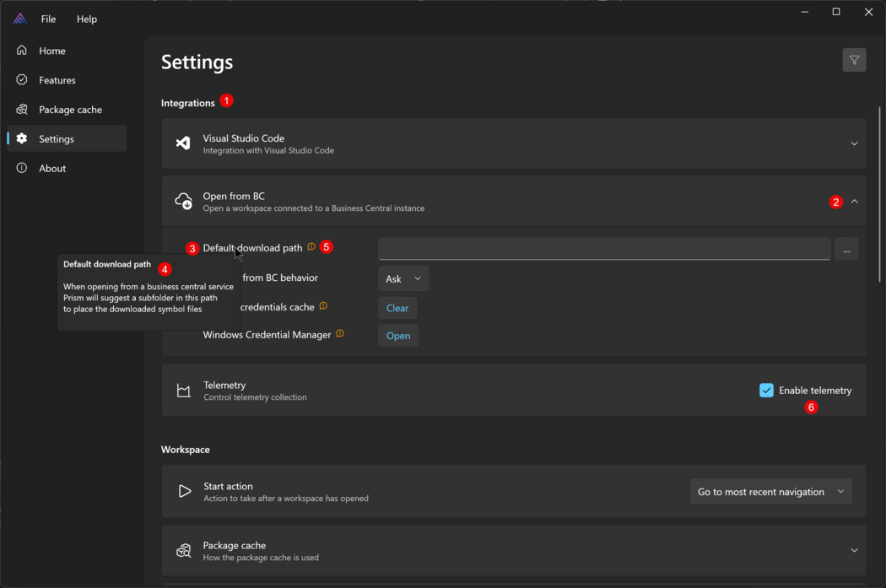Click the Start action play icon
The width and height of the screenshot is (886, 588).
click(x=184, y=491)
